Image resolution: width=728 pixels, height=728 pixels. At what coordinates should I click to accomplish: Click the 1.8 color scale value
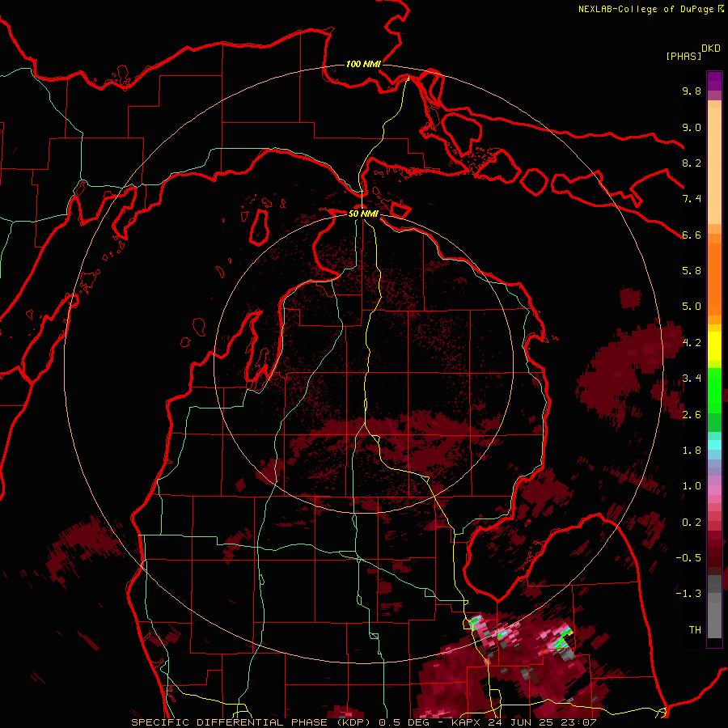click(x=692, y=451)
